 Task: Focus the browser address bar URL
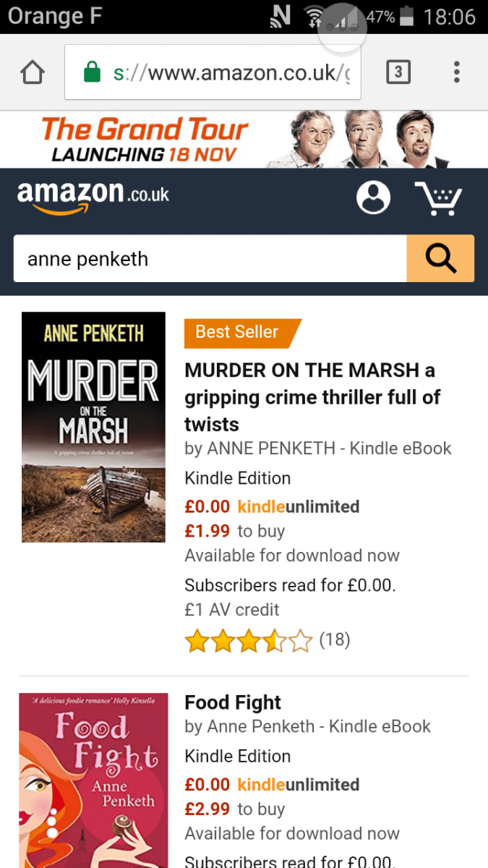click(x=231, y=72)
